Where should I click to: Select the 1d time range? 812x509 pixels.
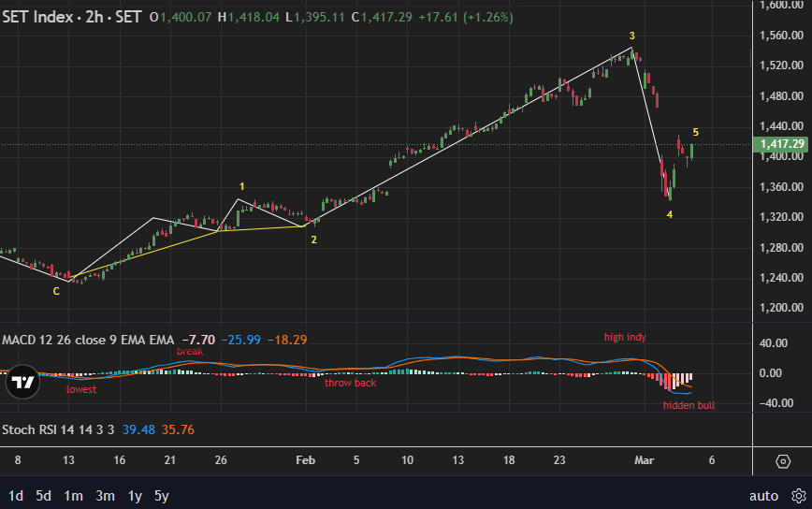(16, 496)
